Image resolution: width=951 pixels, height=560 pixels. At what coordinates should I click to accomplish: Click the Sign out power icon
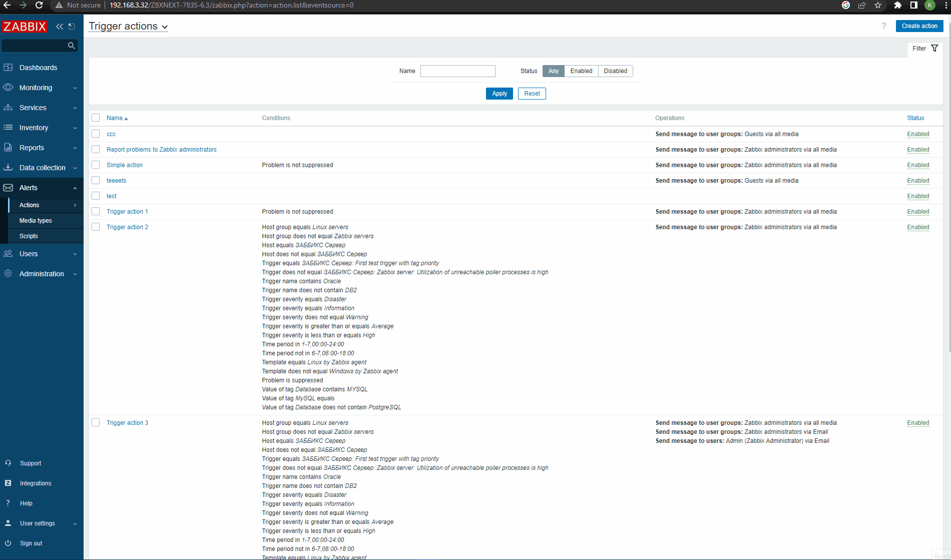[x=8, y=543]
